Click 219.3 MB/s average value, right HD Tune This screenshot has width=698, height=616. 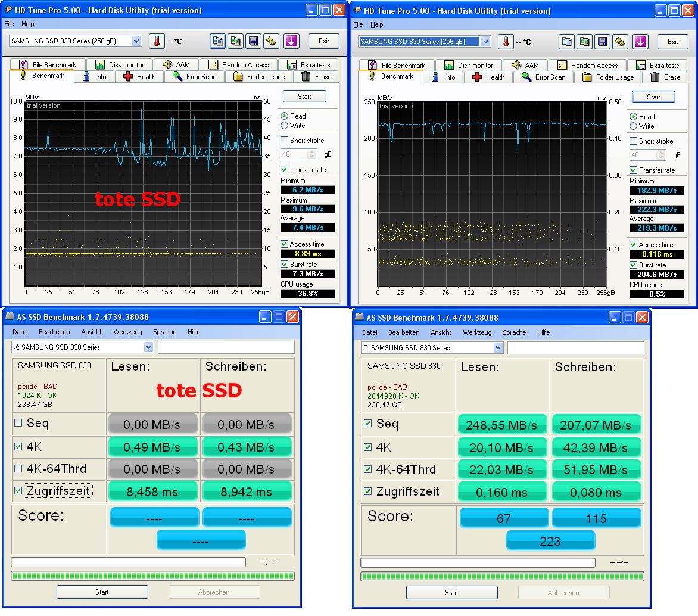tap(656, 228)
